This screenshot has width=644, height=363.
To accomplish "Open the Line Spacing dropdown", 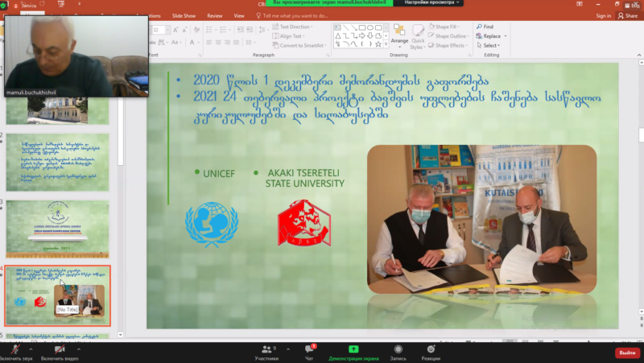I will (262, 30).
